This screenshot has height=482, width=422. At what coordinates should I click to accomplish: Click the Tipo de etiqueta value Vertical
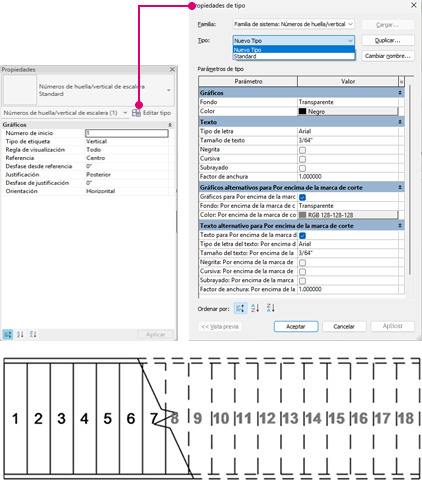click(97, 141)
